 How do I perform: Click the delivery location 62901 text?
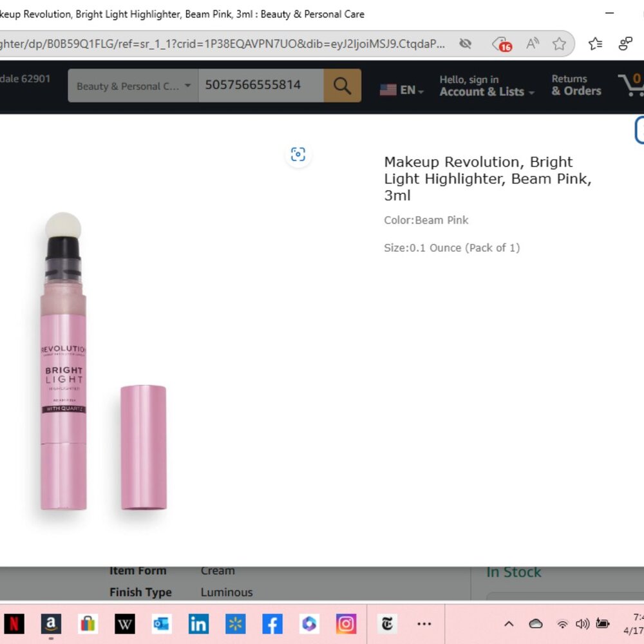click(x=25, y=79)
